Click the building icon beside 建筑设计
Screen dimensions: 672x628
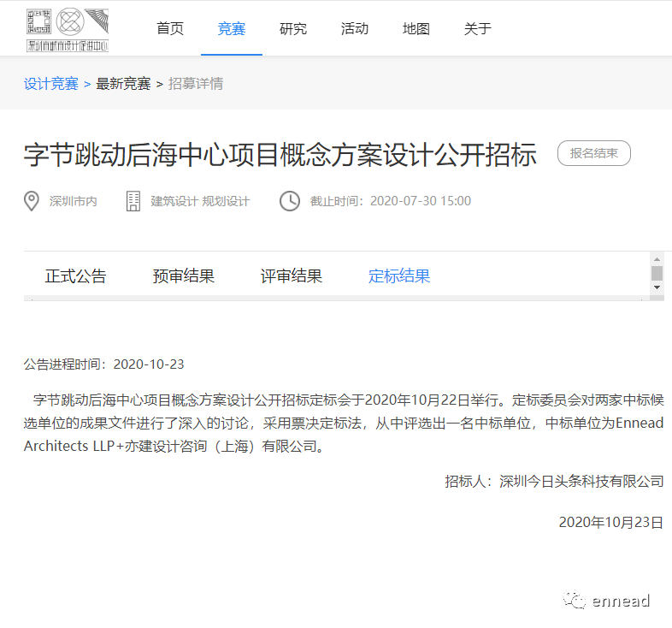(133, 201)
